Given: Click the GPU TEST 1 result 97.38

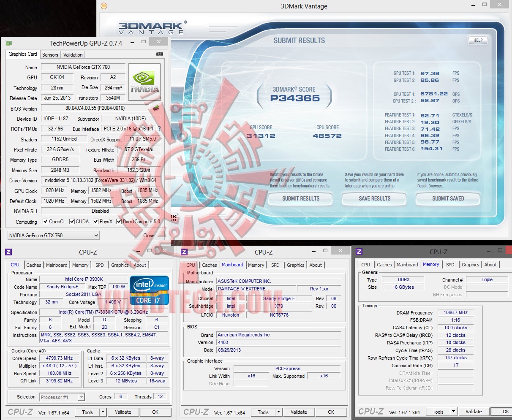Looking at the screenshot, I should coord(430,73).
